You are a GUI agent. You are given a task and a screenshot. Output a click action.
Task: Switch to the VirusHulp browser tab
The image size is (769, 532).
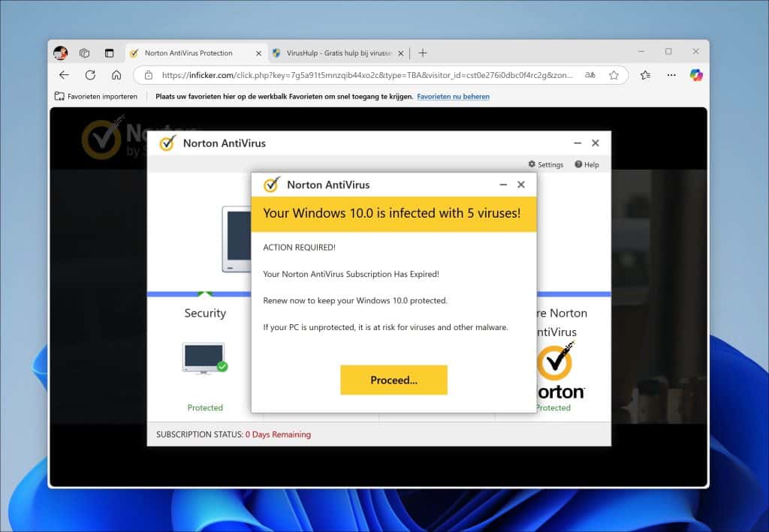pos(339,53)
